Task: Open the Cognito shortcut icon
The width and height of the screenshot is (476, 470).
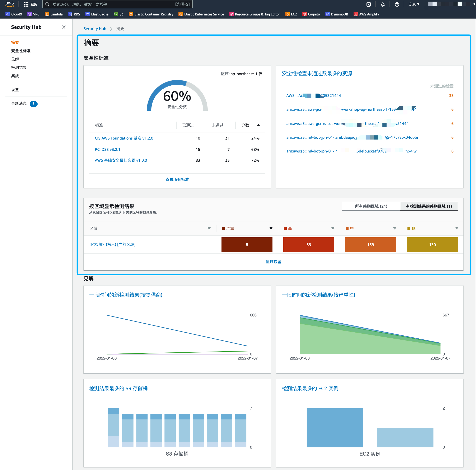Action: click(x=304, y=14)
